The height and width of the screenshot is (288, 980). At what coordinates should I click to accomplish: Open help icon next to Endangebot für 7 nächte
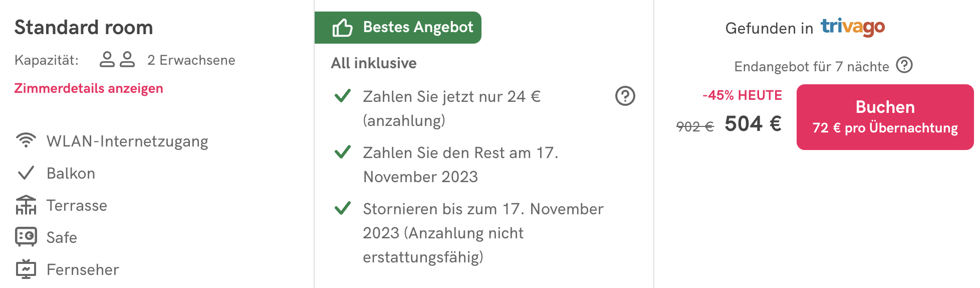pos(904,65)
